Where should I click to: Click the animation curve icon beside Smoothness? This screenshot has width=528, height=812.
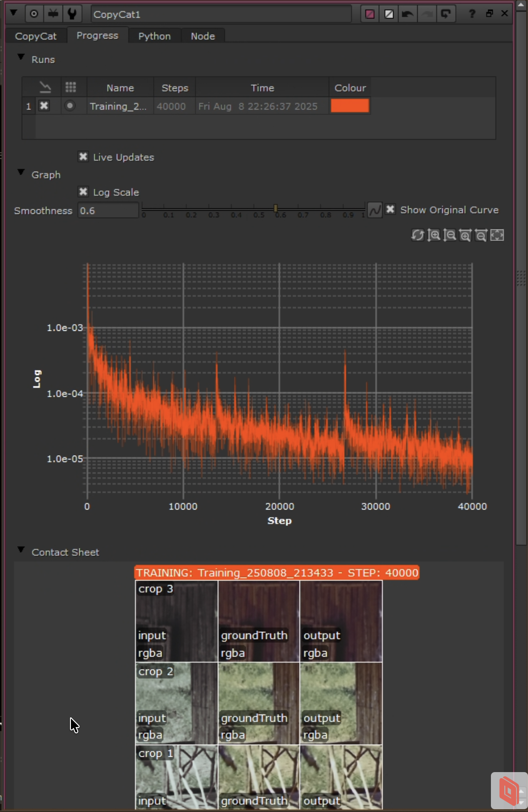pyautogui.click(x=375, y=210)
